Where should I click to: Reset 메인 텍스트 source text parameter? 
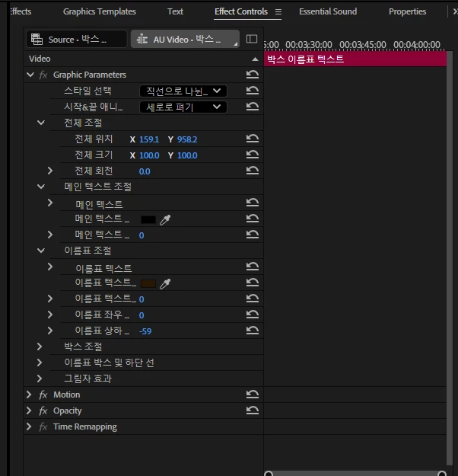253,203
